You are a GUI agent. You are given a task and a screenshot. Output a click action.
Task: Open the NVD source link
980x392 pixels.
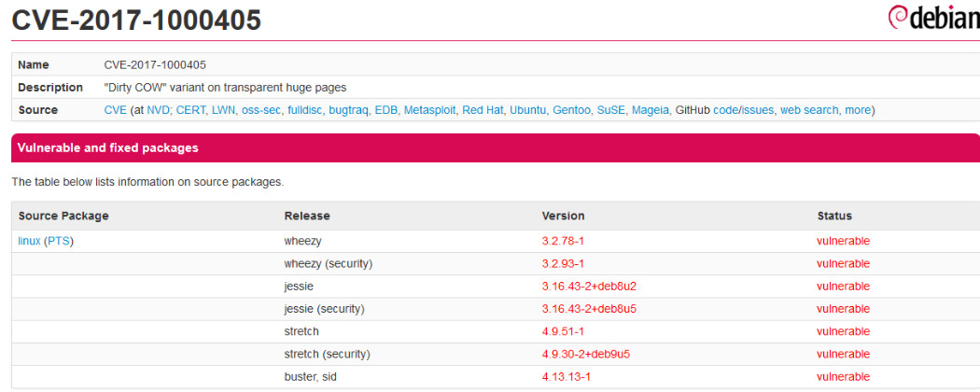point(158,110)
